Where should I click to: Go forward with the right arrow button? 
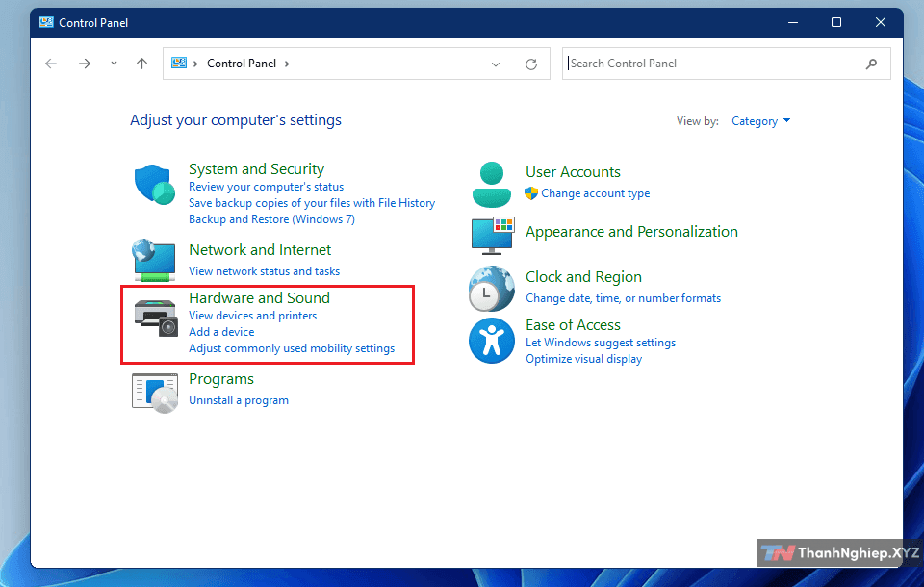(85, 64)
